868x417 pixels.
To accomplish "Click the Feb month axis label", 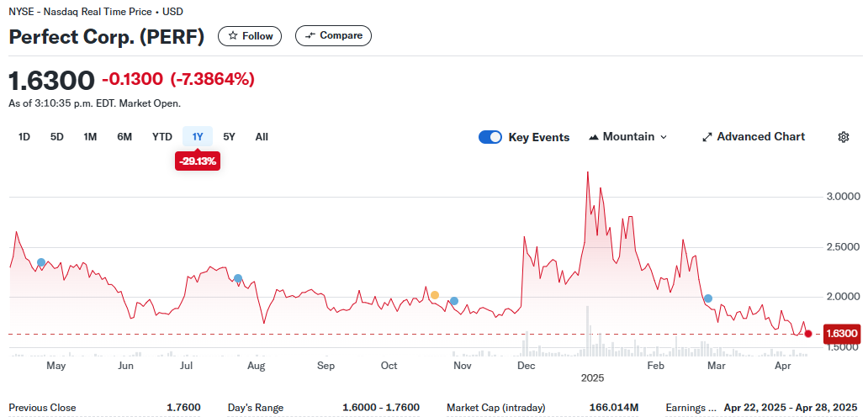I will (x=655, y=366).
